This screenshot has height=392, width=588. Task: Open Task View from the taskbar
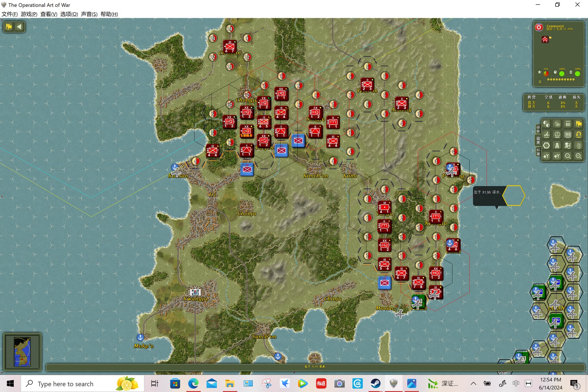(155, 383)
